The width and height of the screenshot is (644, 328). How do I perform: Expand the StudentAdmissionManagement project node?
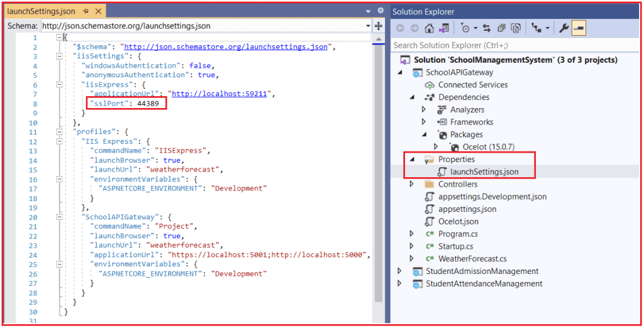click(x=400, y=271)
